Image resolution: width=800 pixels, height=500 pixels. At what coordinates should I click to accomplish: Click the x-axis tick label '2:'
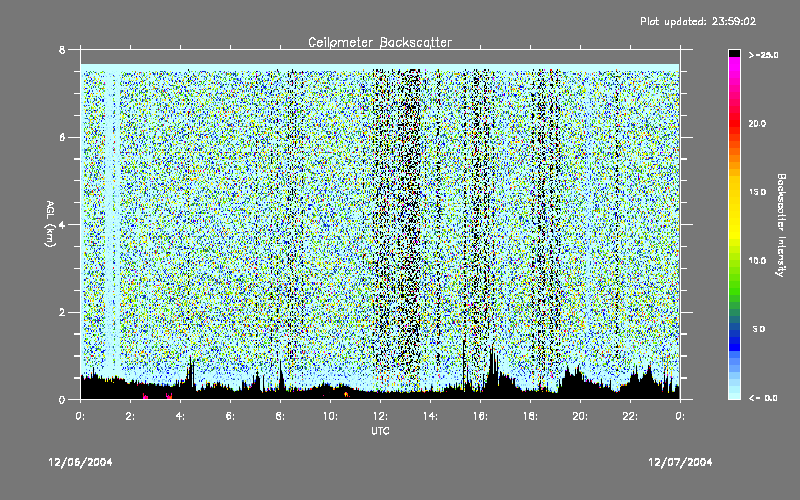(130, 416)
